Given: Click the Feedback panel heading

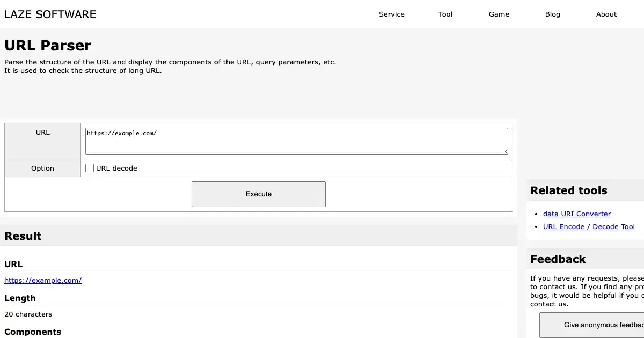Looking at the screenshot, I should [x=558, y=259].
